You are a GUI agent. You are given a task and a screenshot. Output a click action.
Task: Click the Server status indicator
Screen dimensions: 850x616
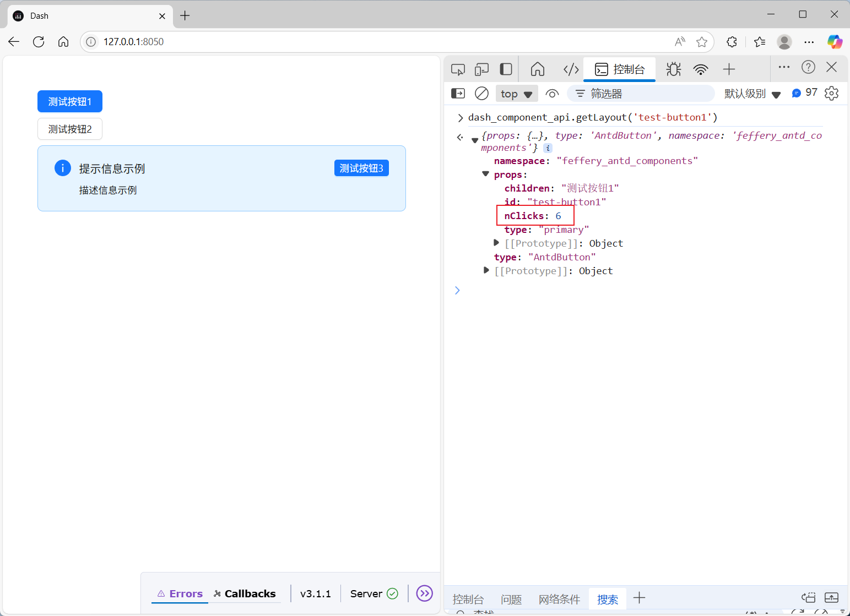click(x=374, y=593)
